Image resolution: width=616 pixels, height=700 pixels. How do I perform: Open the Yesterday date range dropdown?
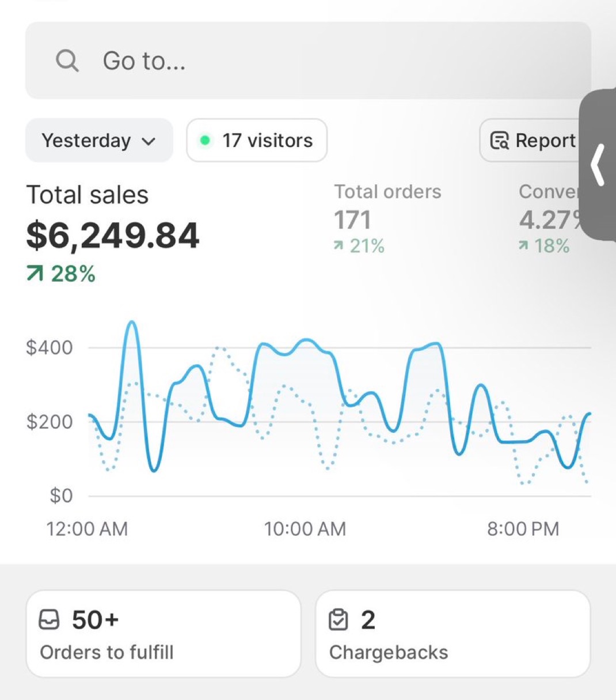pos(99,141)
